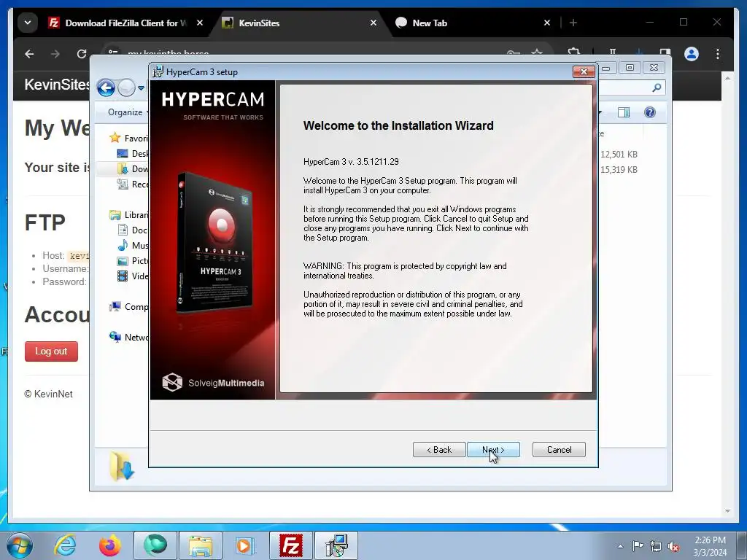Click taskbar clock 2:26 PM
Viewport: 747px width, 560px height.
tap(710, 540)
